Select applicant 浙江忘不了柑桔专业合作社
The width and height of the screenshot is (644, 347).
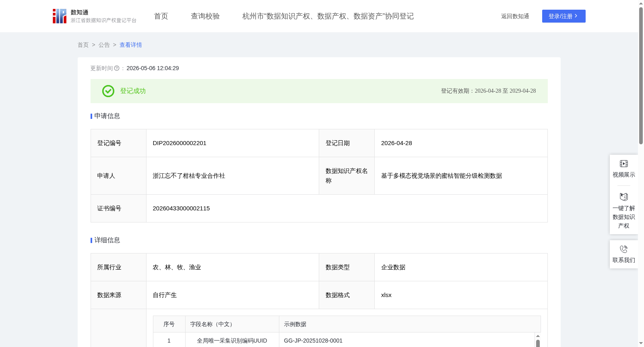(189, 176)
